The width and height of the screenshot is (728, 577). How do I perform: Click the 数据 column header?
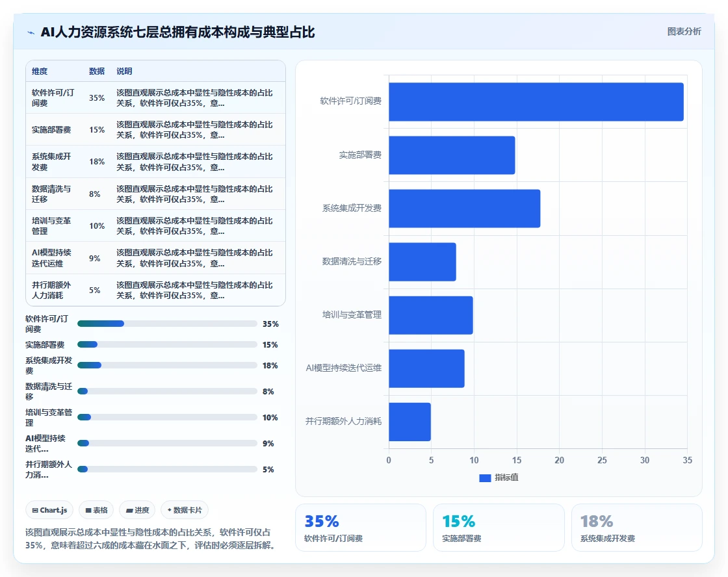click(97, 71)
